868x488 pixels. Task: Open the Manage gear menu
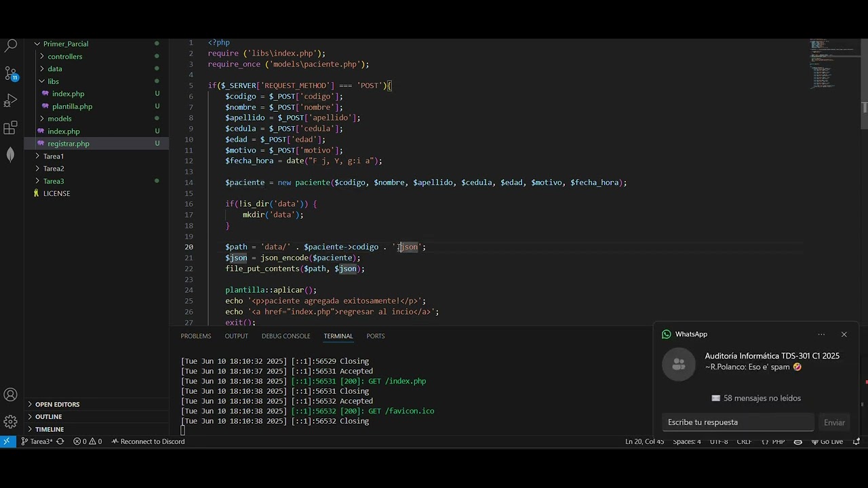tap(11, 422)
